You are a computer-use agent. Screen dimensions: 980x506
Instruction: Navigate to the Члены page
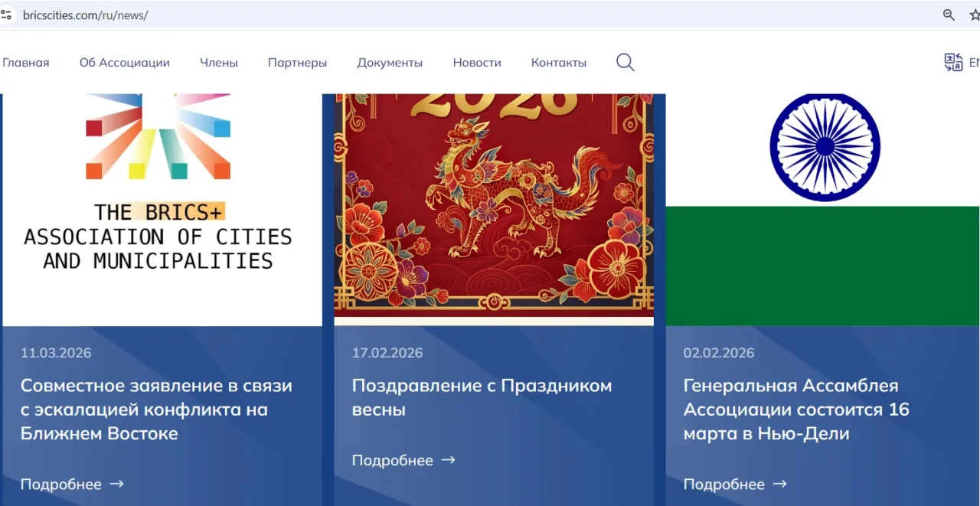pos(219,62)
